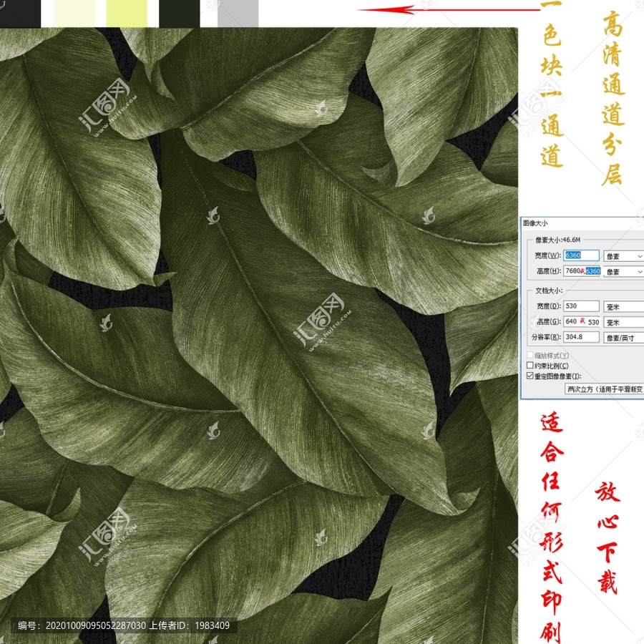This screenshot has width=644, height=644.
Task: Click the document width field showing 530
Action: click(x=581, y=306)
